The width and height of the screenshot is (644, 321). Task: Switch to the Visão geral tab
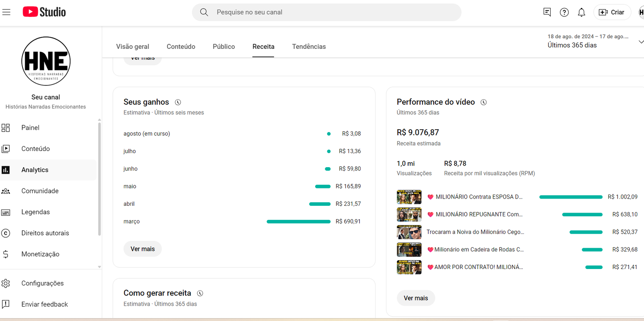(133, 46)
